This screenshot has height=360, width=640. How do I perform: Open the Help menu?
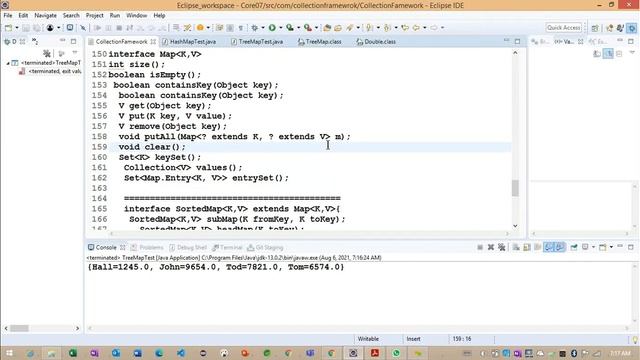point(159,15)
